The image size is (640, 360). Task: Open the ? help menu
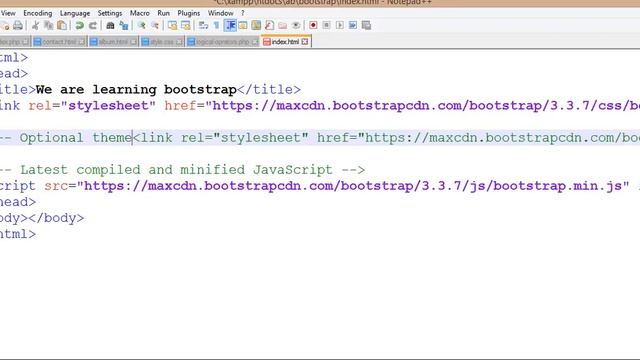[243, 13]
